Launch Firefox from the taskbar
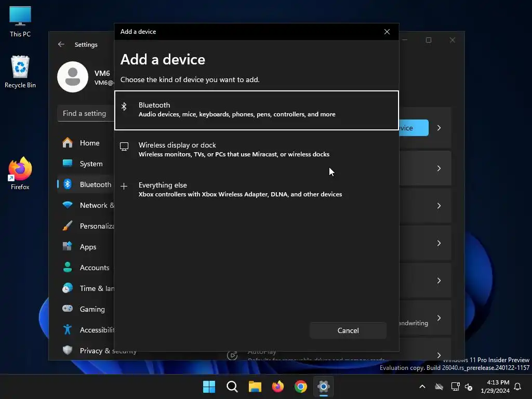The width and height of the screenshot is (532, 399). click(x=278, y=387)
